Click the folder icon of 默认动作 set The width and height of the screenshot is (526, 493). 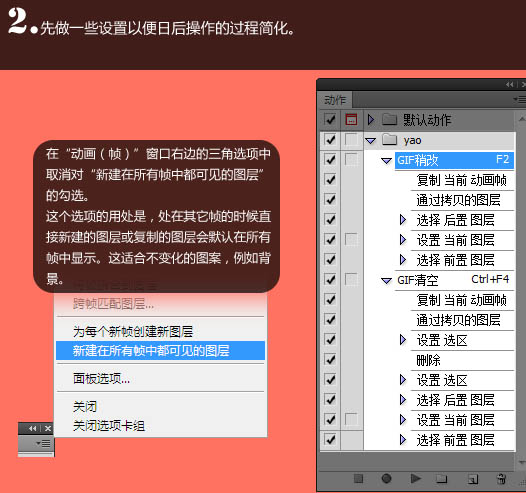pyautogui.click(x=389, y=119)
